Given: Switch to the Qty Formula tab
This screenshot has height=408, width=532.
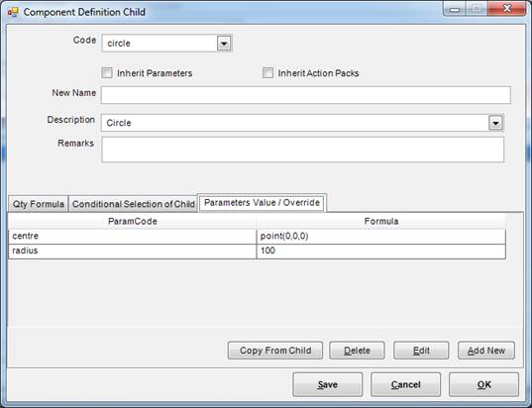Looking at the screenshot, I should (39, 204).
